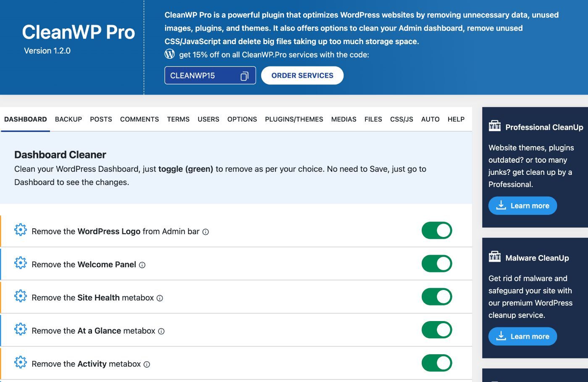Turn off the Remove Activity metabox switch
This screenshot has height=382, width=588.
pos(437,362)
